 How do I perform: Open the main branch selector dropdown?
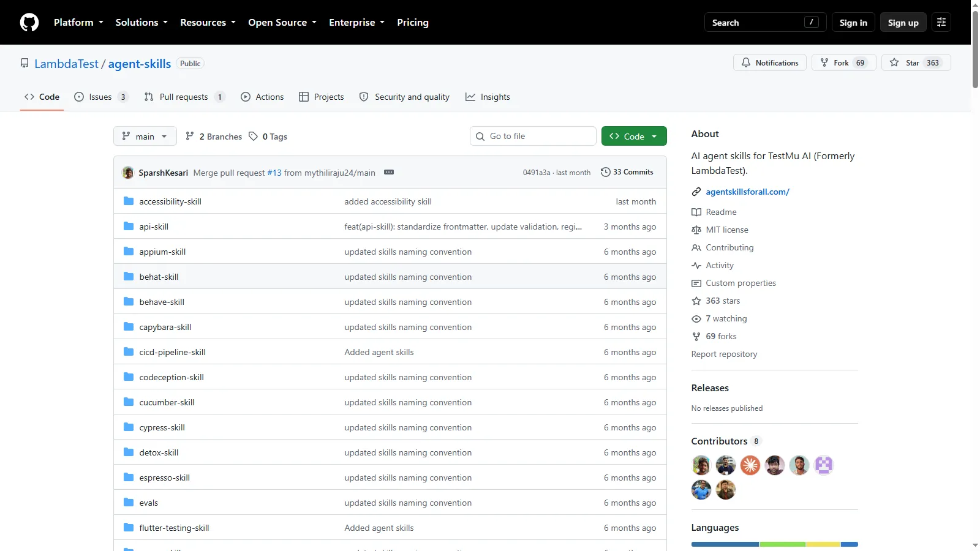145,136
